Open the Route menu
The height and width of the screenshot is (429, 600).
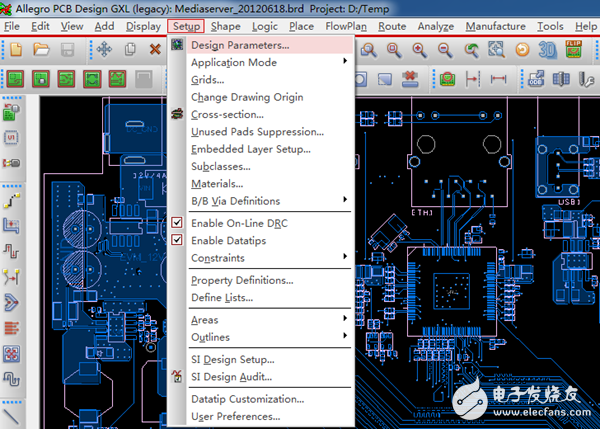pos(392,26)
